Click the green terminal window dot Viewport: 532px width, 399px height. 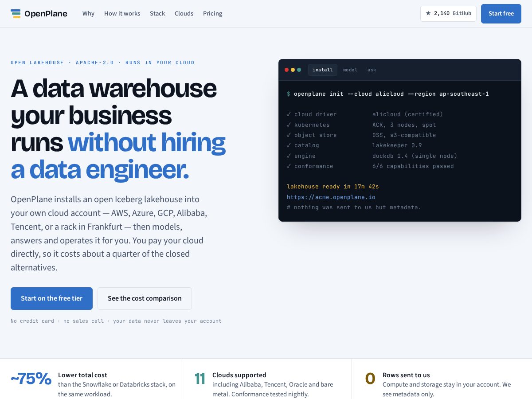click(299, 70)
